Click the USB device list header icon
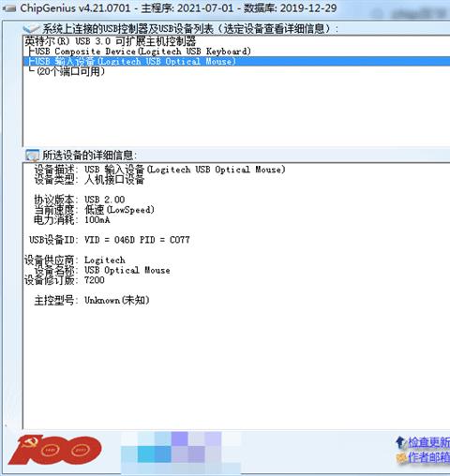This screenshot has width=450, height=476. (x=31, y=29)
